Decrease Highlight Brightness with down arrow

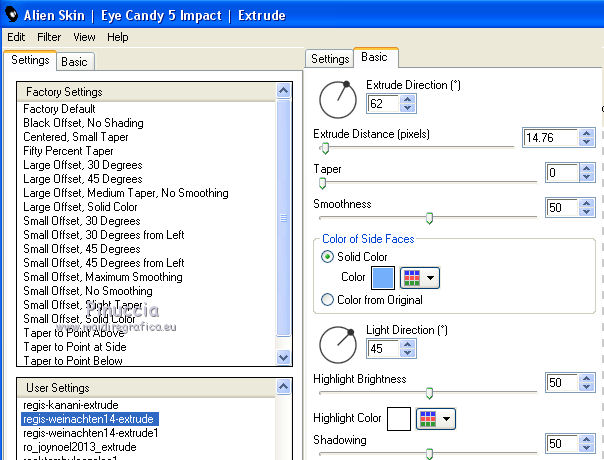pyautogui.click(x=587, y=387)
